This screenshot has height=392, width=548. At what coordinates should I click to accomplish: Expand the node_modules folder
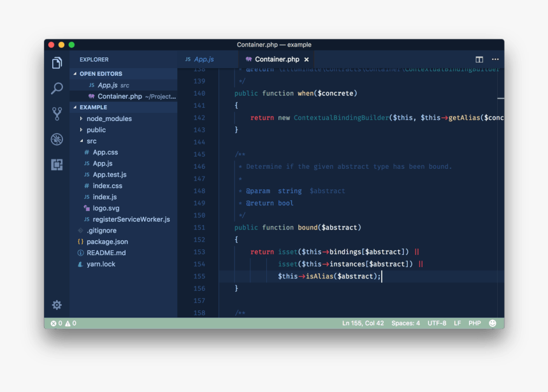109,119
